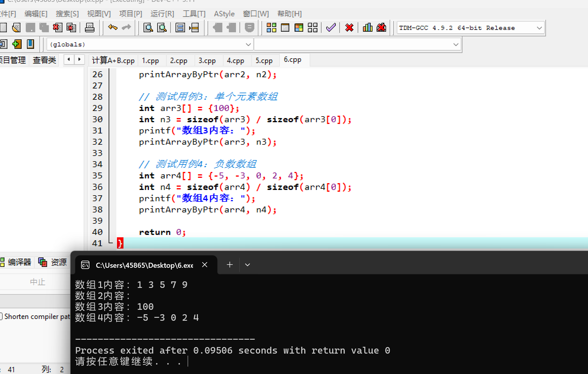
Task: Click the 中止 abort button
Action: click(x=38, y=282)
